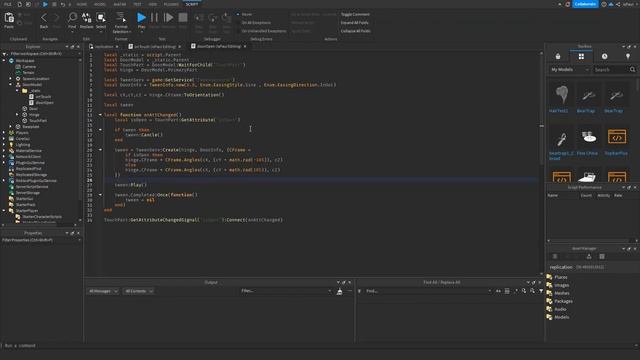This screenshot has height=360, width=640.
Task: Click Expand All Folds action
Action: click(354, 22)
